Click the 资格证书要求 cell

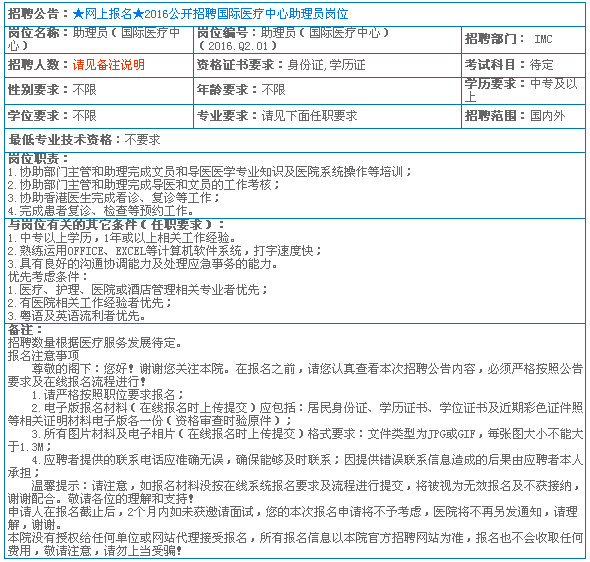tap(327, 65)
